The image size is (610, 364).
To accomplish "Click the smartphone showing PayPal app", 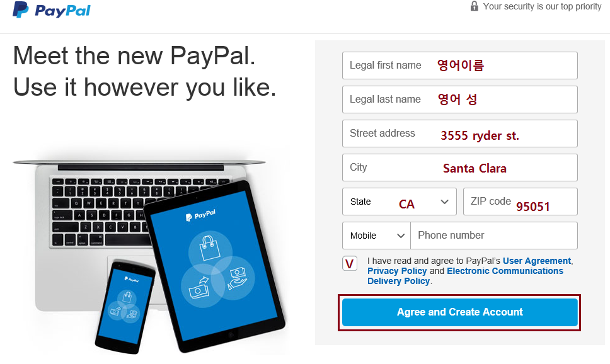I will [x=125, y=307].
